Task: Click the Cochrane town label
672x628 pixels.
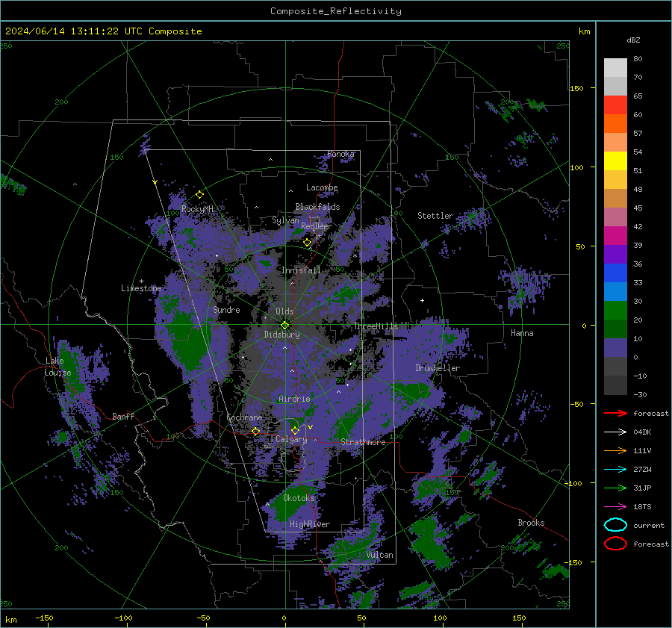Action: coord(244,417)
